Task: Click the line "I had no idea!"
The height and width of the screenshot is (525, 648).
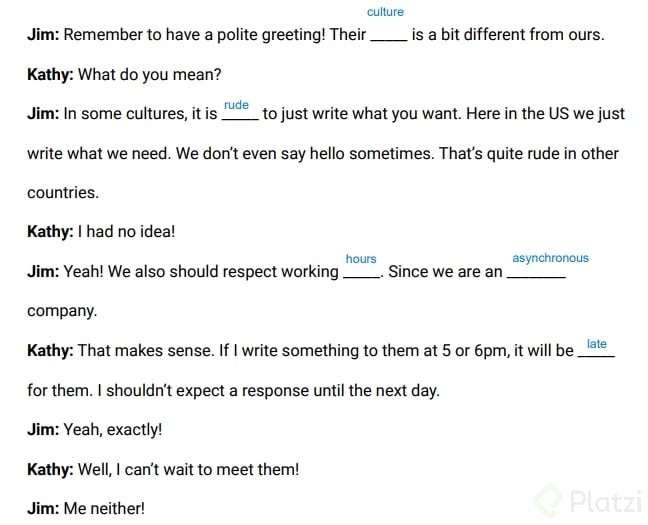Action: pyautogui.click(x=131, y=232)
